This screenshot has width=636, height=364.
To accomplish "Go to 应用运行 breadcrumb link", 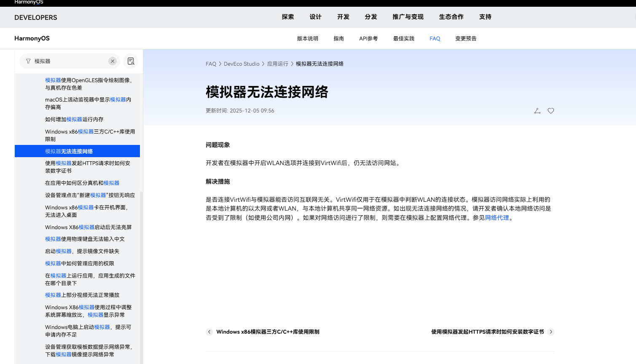I will tap(278, 64).
